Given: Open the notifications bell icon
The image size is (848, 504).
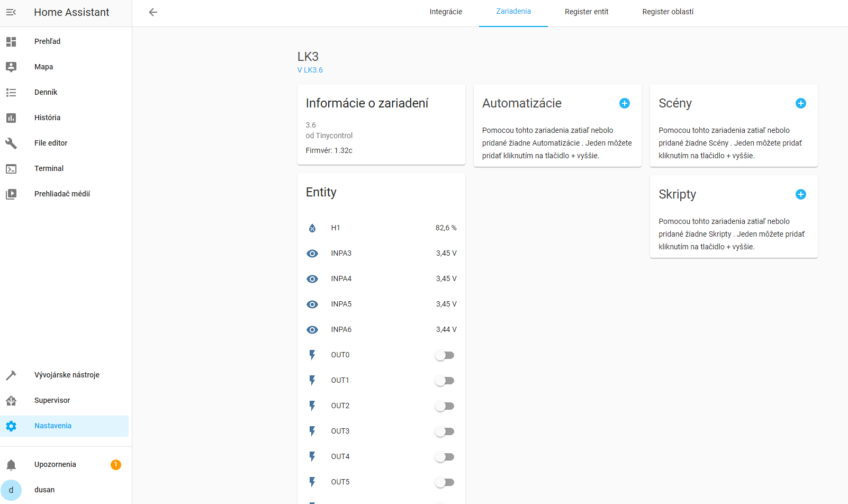Looking at the screenshot, I should tap(11, 465).
